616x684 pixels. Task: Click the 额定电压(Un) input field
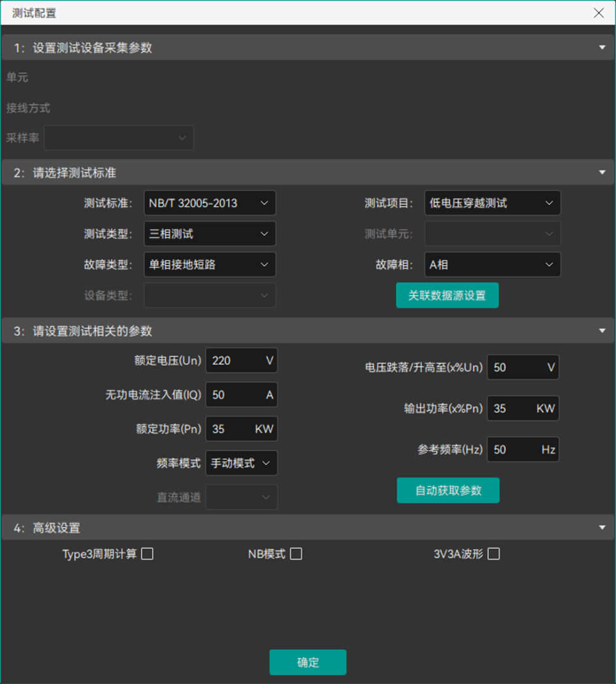point(234,360)
